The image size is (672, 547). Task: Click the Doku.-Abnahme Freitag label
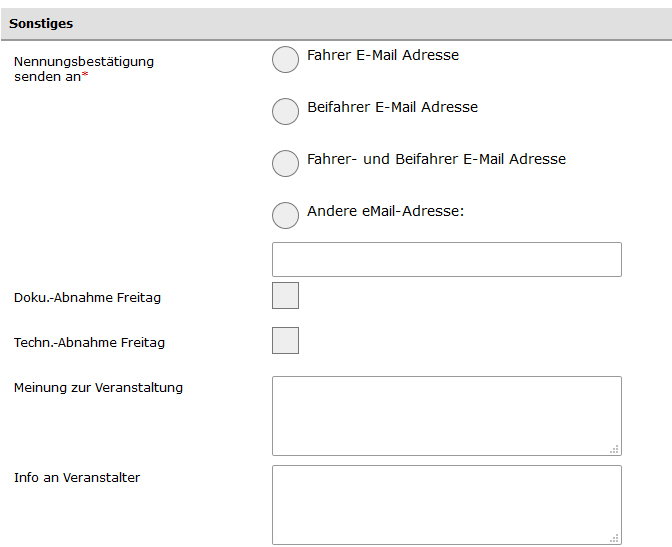coord(87,298)
